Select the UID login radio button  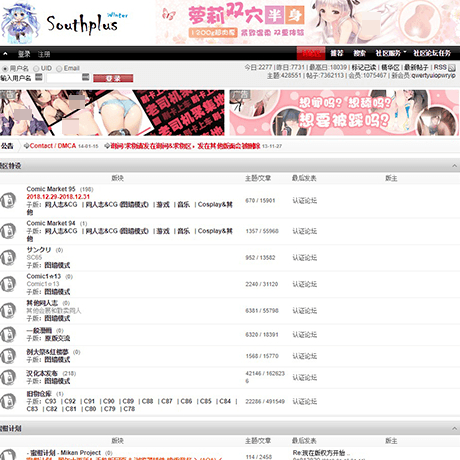click(x=36, y=69)
